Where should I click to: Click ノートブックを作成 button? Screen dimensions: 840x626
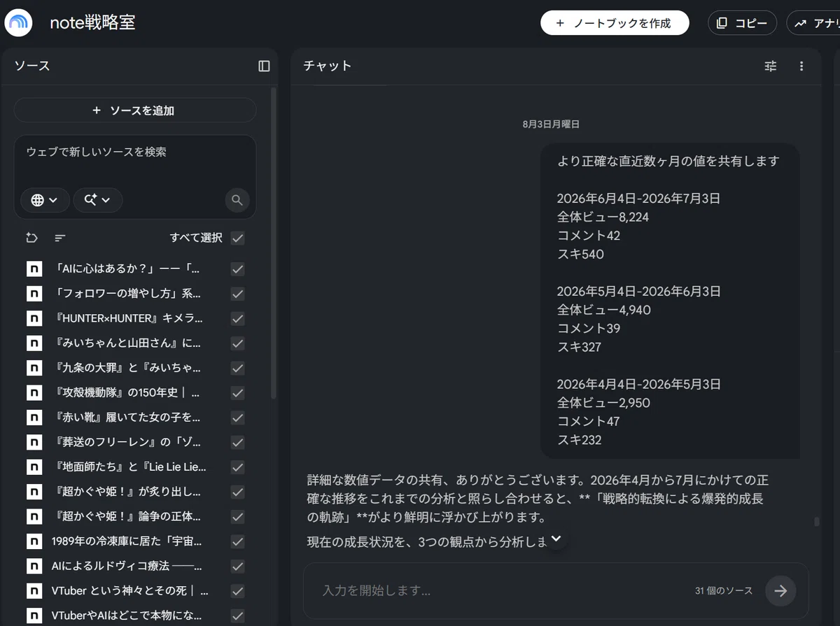coord(615,23)
